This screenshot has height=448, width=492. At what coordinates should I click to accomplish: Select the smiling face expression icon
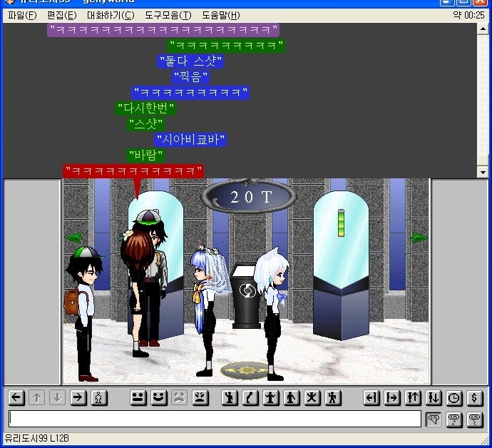click(x=159, y=398)
